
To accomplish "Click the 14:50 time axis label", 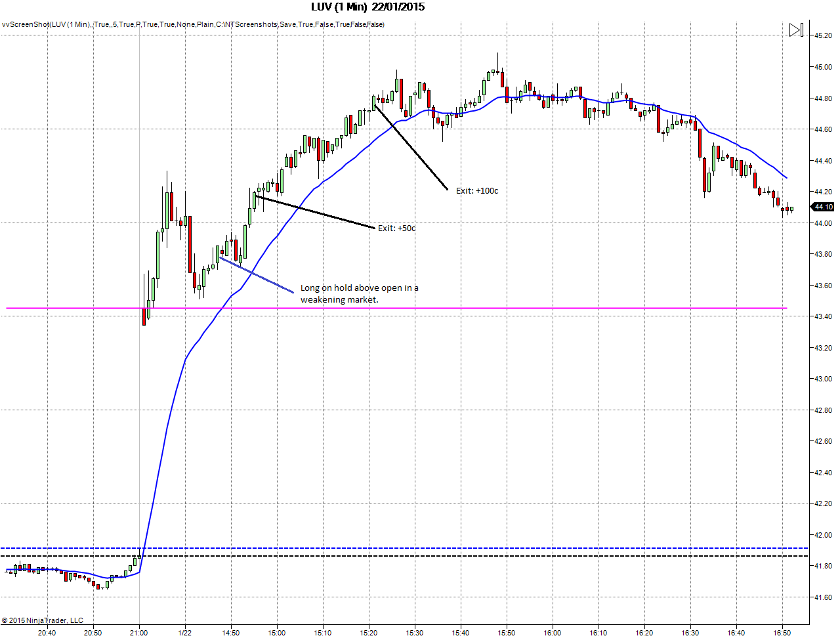I will click(230, 633).
